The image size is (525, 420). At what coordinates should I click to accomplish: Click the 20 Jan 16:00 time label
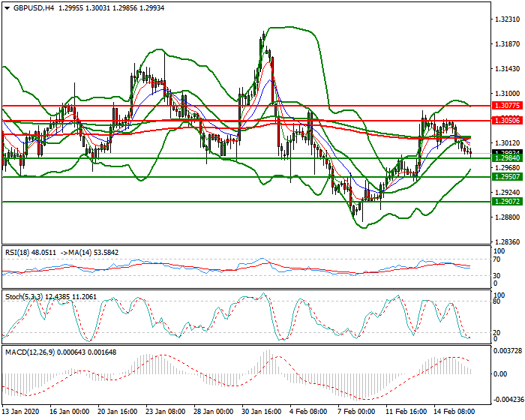click(x=118, y=412)
